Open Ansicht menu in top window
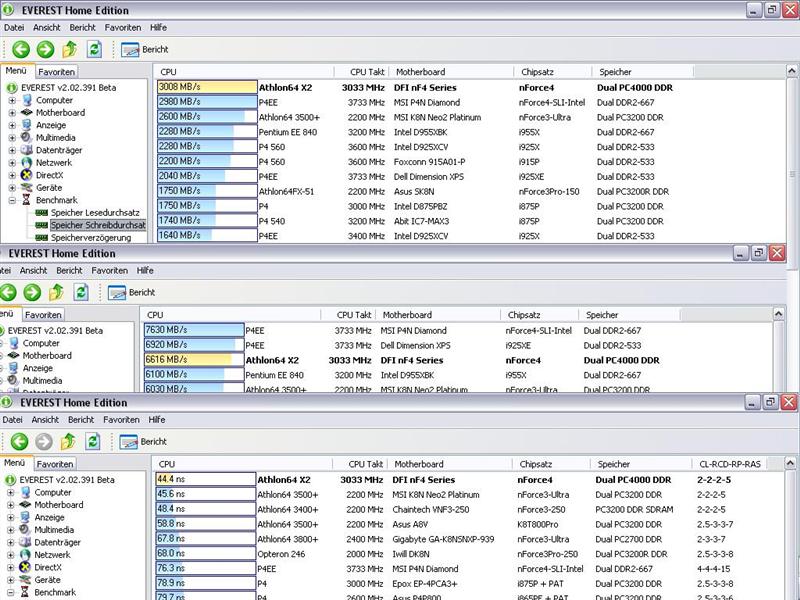800x600 pixels. point(46,28)
